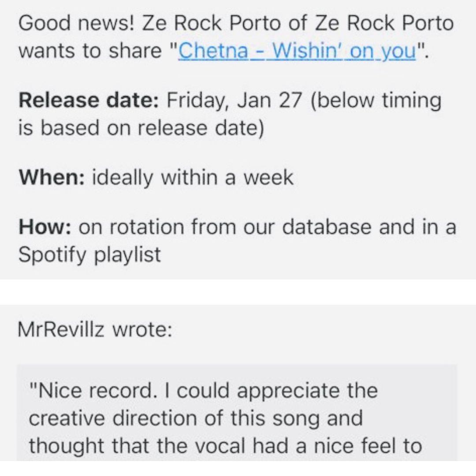Click the "MrRevillz wrote:" heading text

[95, 329]
